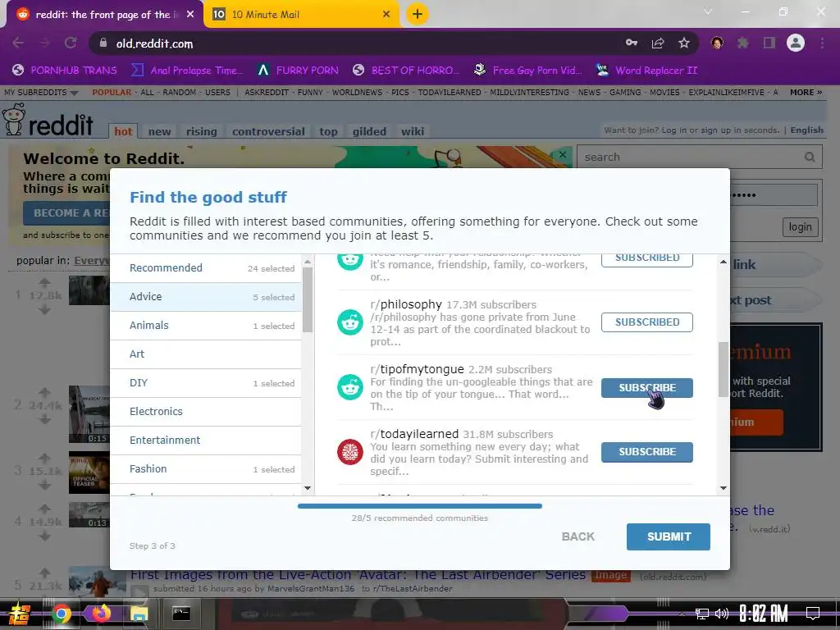Close the 10 Minute Mail tab

[x=386, y=15]
